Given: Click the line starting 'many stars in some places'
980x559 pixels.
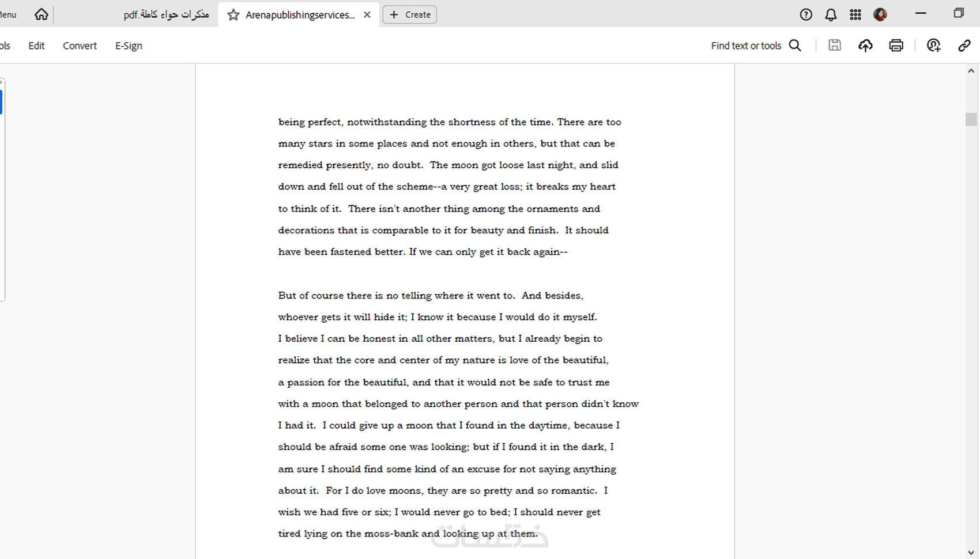Looking at the screenshot, I should click(447, 143).
